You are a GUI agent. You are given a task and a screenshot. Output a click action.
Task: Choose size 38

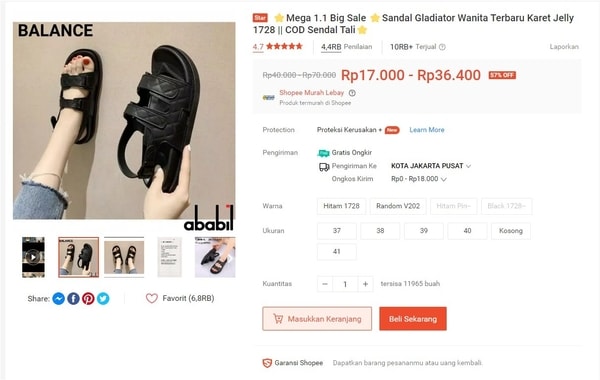[380, 231]
